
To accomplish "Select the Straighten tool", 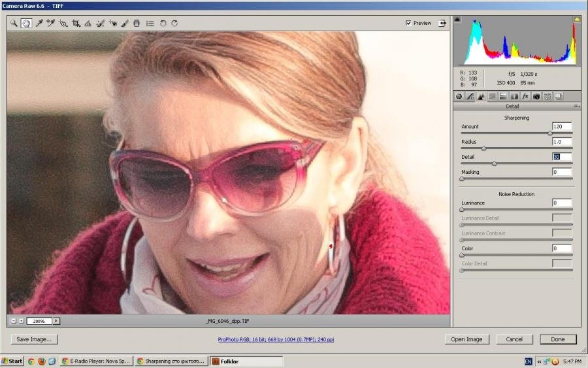I will point(88,23).
